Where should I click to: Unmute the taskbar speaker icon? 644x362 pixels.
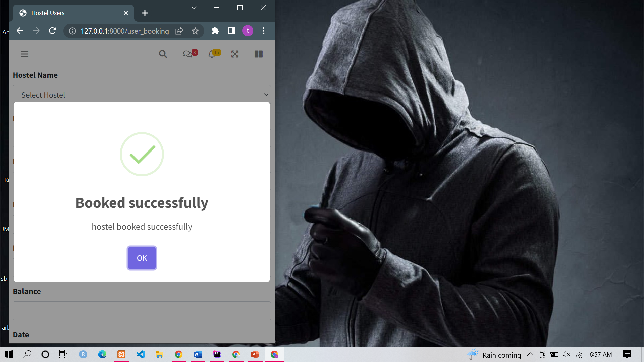tap(566, 354)
